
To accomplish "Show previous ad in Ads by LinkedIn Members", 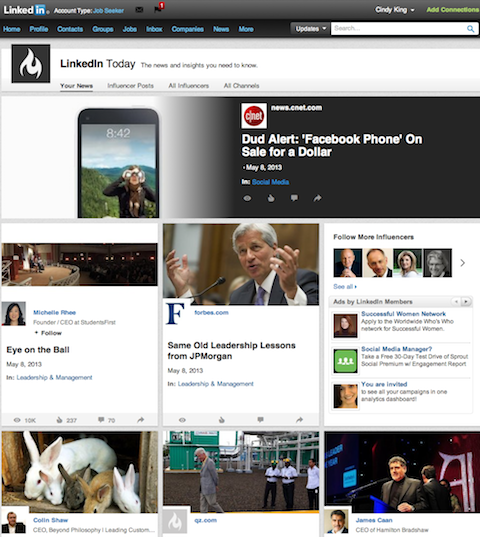I will [456, 302].
